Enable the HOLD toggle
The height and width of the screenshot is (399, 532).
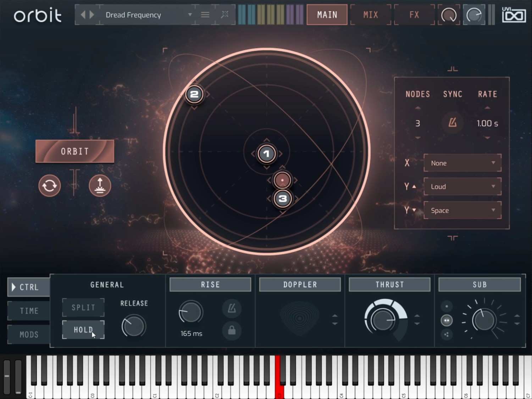point(83,330)
